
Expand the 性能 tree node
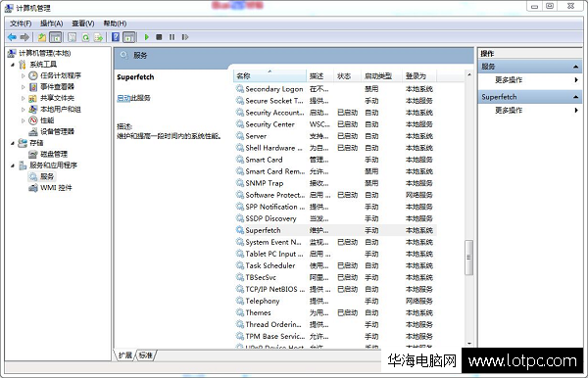coord(23,120)
